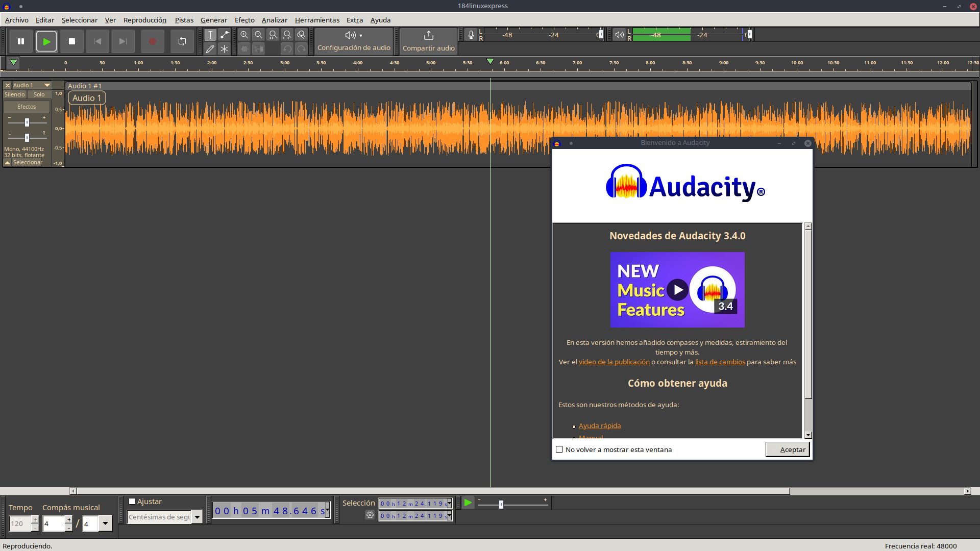Select the Draw (pencil) tool
The image size is (980, 551).
click(210, 49)
